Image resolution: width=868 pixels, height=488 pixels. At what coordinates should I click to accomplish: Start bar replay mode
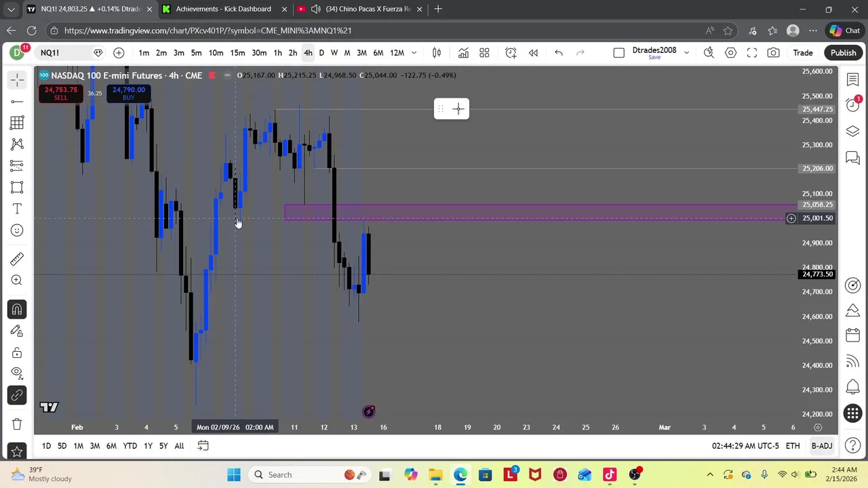click(x=533, y=53)
